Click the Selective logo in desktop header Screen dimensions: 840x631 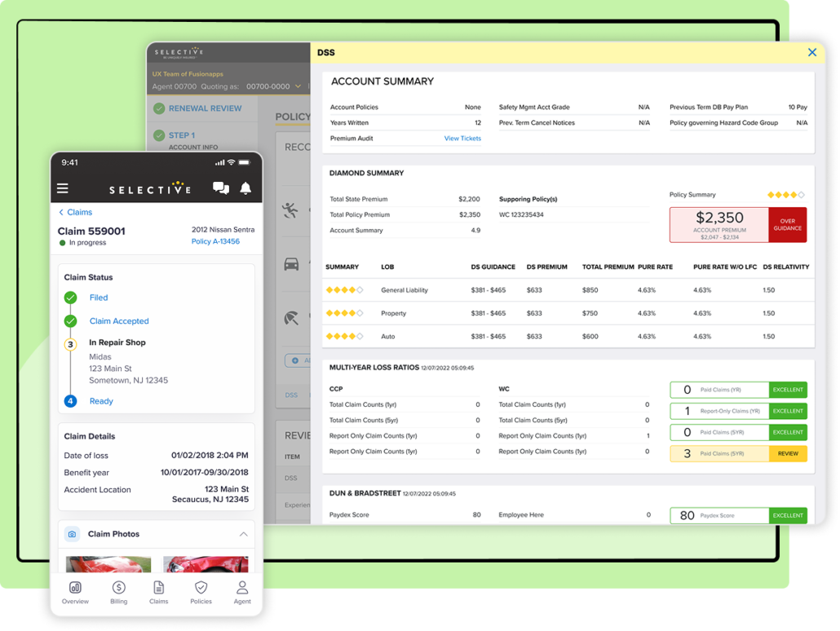coord(179,52)
